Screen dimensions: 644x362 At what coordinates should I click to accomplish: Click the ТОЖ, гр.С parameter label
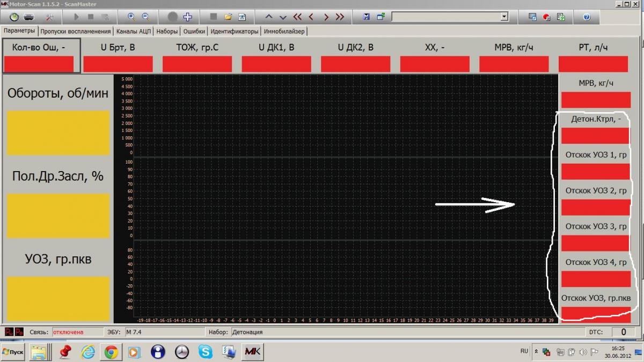coord(197,47)
